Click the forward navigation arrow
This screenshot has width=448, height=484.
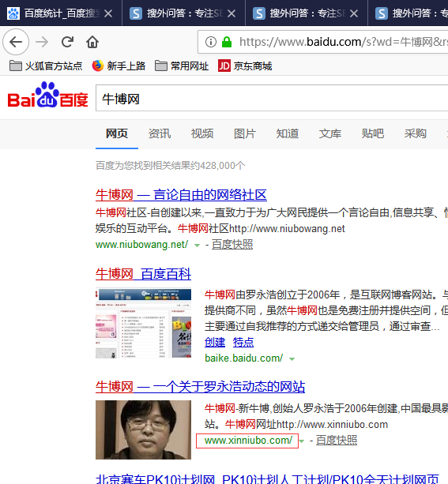(x=42, y=42)
